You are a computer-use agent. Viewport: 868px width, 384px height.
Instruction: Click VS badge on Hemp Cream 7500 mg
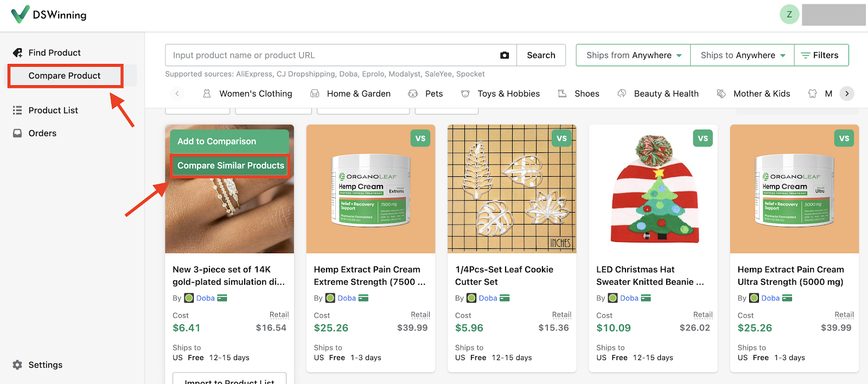click(x=420, y=138)
